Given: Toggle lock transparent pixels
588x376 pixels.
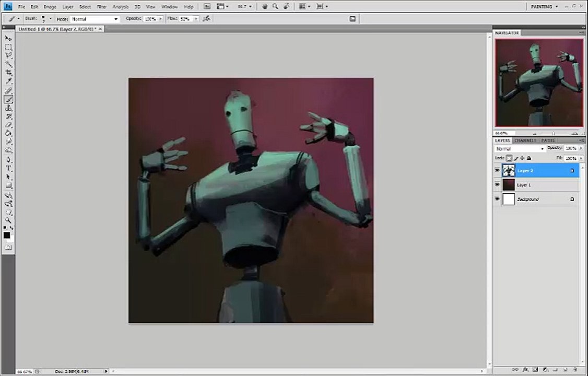Looking at the screenshot, I should [509, 158].
